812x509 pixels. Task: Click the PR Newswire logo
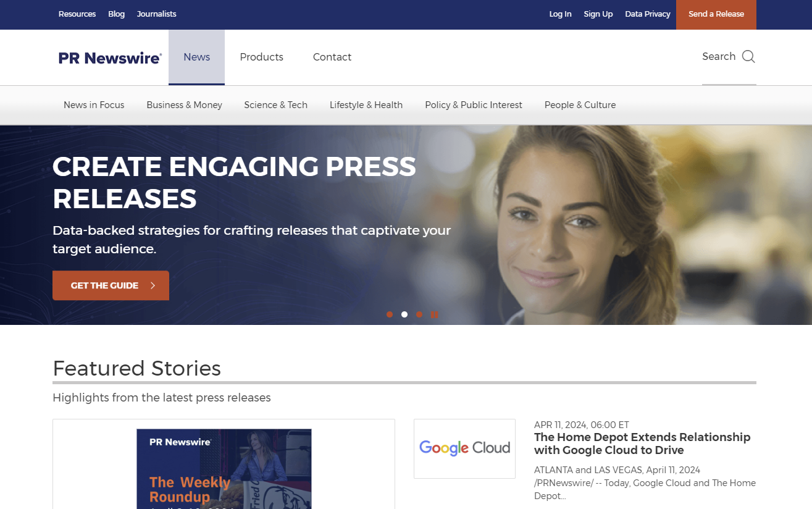coord(110,57)
